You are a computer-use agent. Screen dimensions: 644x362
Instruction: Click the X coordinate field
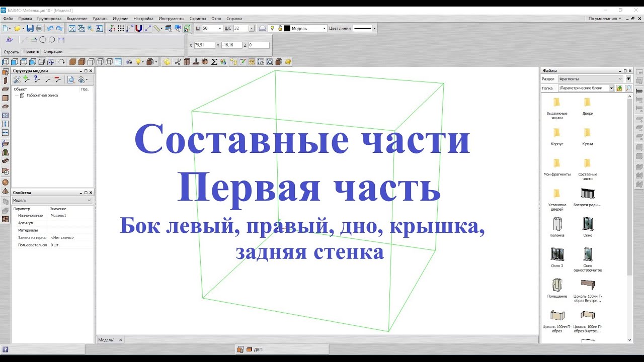[x=204, y=45]
